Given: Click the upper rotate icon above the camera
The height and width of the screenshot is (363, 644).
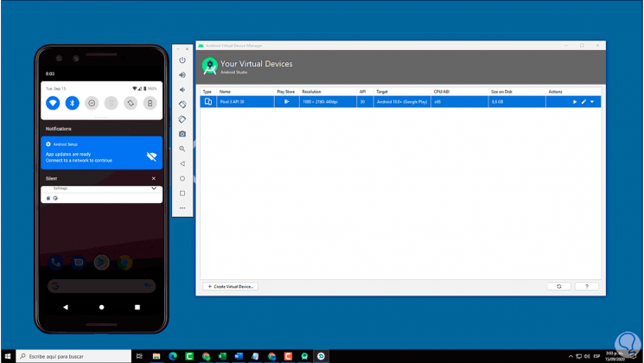Looking at the screenshot, I should tap(182, 105).
